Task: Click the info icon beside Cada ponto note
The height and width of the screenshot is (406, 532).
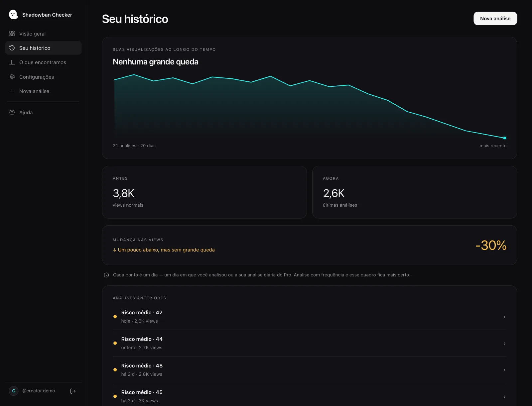Action: (106, 275)
